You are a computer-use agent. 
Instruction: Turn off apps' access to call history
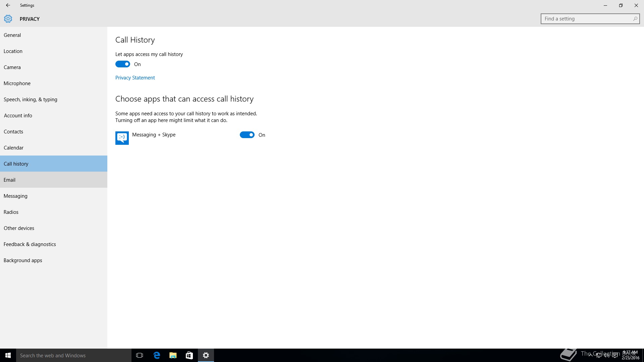[123, 64]
